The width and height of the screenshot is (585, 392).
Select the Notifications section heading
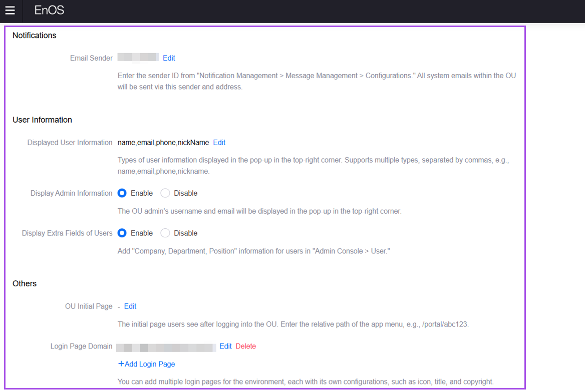pyautogui.click(x=35, y=36)
